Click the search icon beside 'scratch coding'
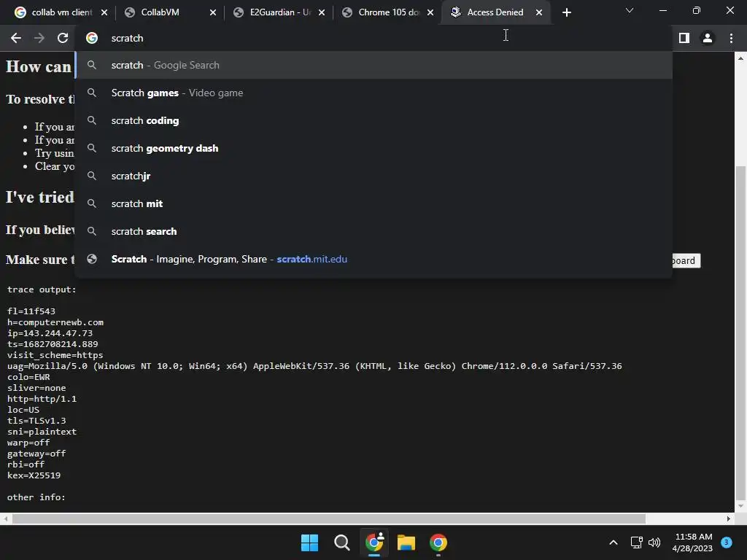The height and width of the screenshot is (560, 747). pyautogui.click(x=92, y=120)
